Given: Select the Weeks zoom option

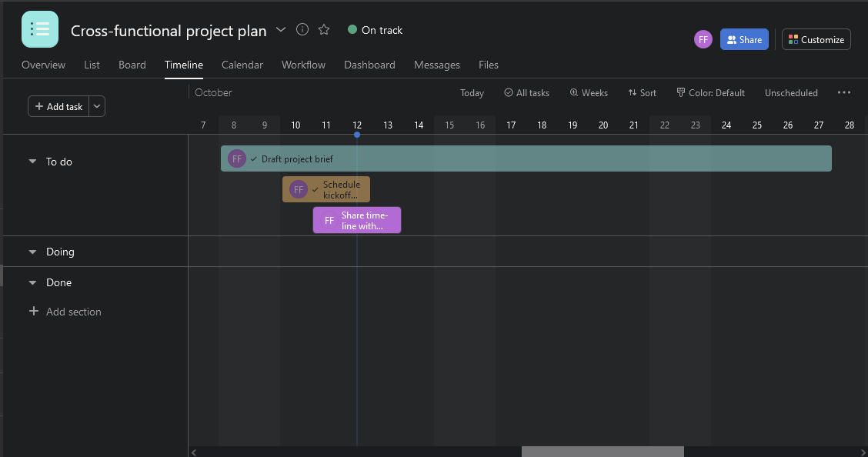Looking at the screenshot, I should [x=589, y=92].
